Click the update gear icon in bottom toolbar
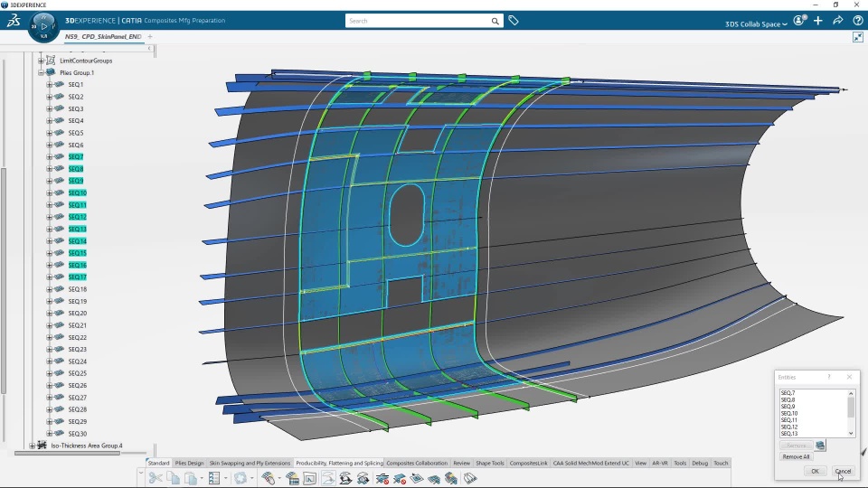 pos(241,478)
